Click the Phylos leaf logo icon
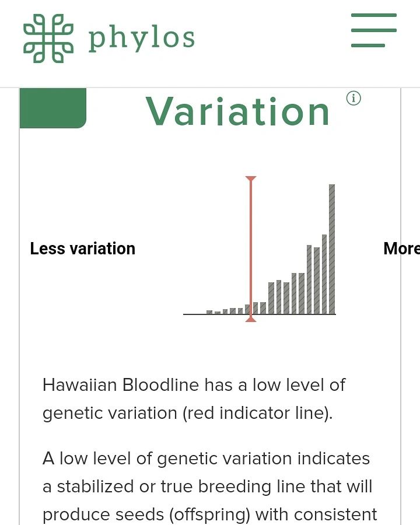 48,38
